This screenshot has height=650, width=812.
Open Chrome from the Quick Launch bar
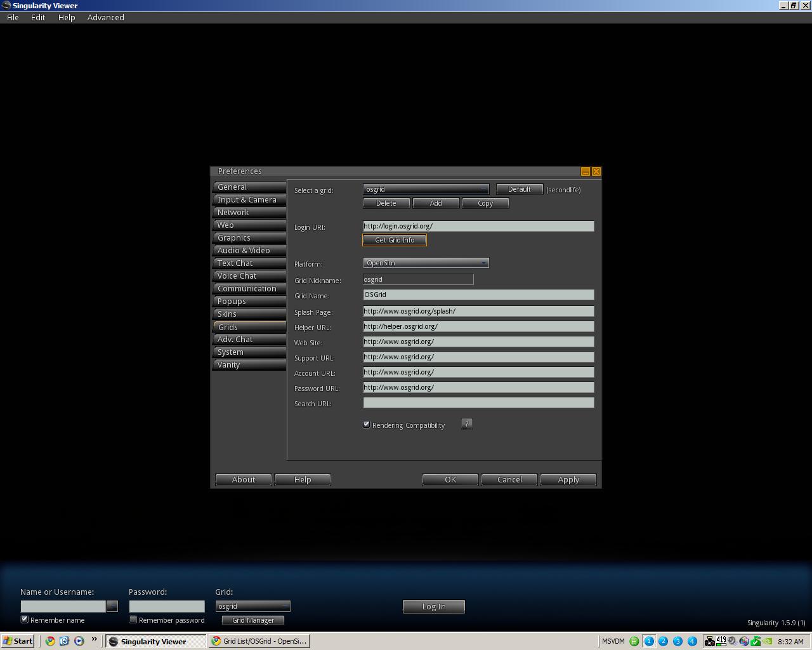coord(49,641)
